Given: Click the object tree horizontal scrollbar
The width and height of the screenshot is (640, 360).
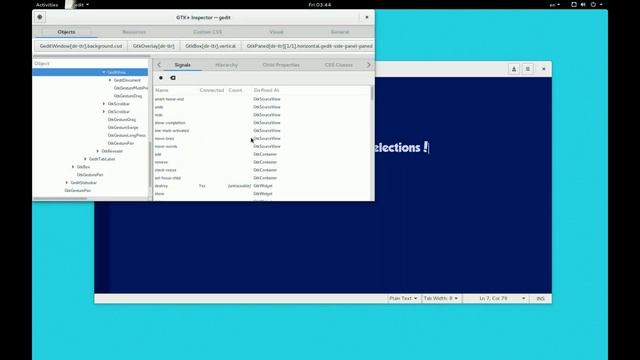Looking at the screenshot, I should pos(60,199).
